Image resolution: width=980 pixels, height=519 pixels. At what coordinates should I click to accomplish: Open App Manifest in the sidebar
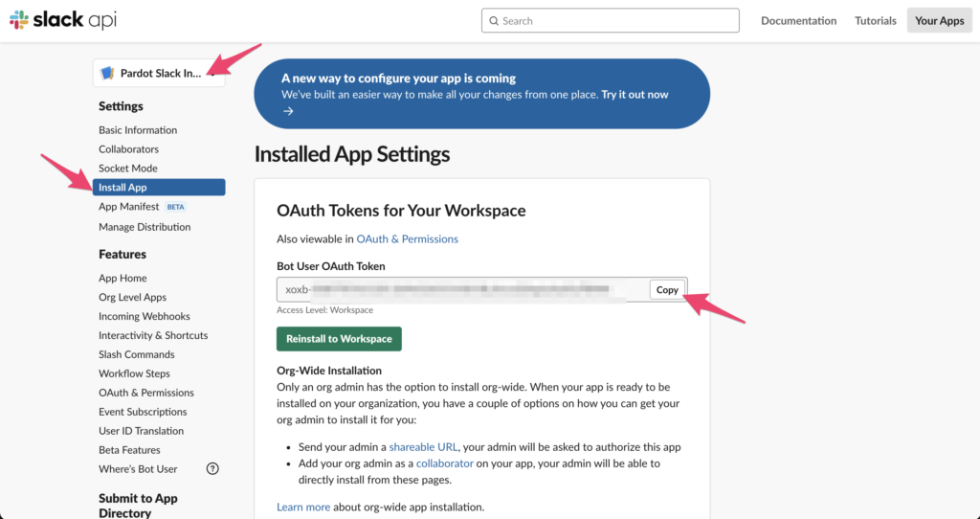pyautogui.click(x=128, y=207)
